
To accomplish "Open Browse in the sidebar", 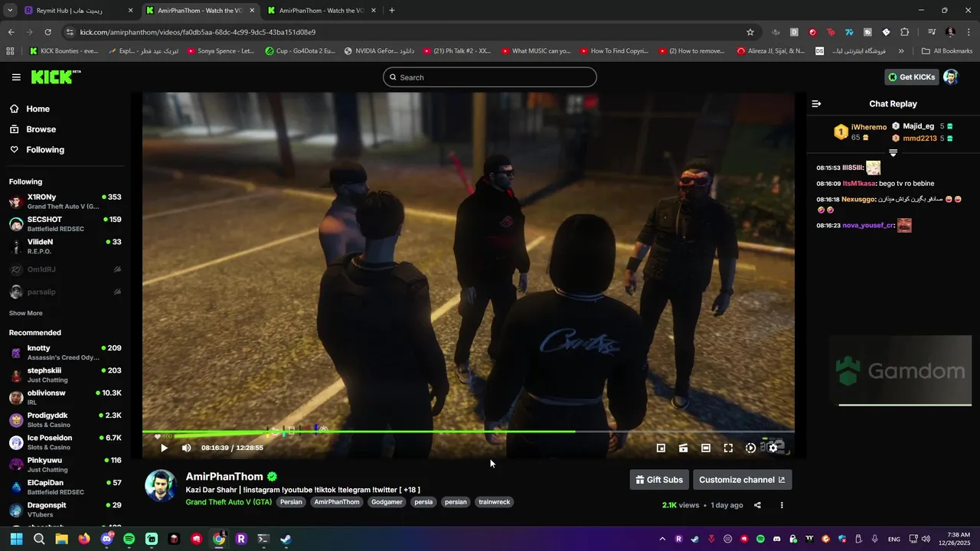I will point(41,129).
